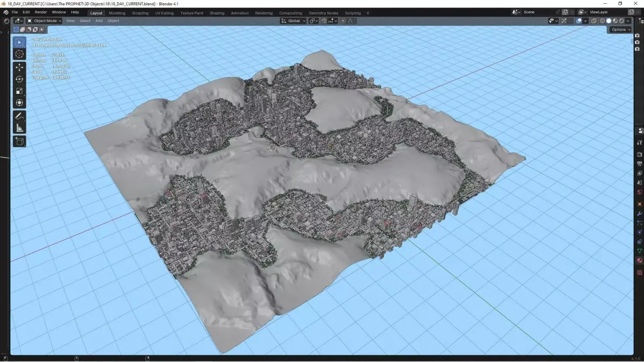Click the Blender logo menu icon
Viewport: 644px width, 362px height.
5,12
